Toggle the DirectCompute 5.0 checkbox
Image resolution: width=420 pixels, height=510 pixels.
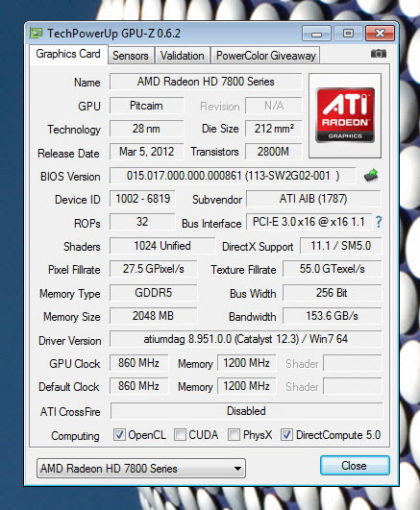(286, 434)
